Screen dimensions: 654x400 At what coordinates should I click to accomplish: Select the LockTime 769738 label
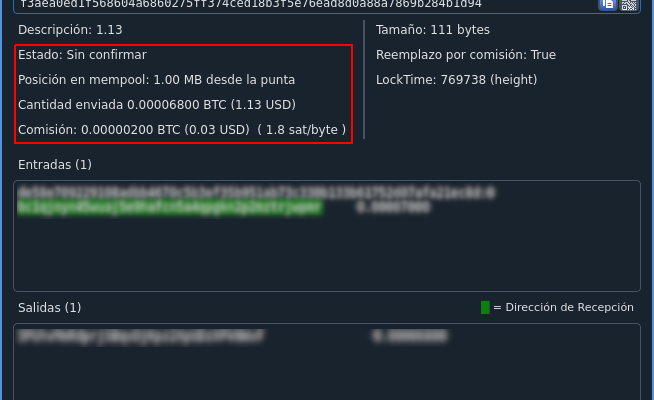456,80
